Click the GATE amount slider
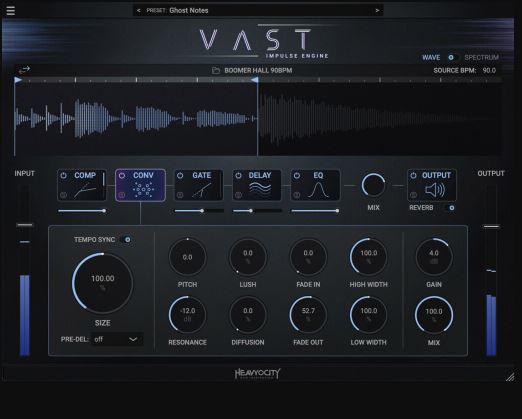The height and width of the screenshot is (419, 522). point(199,211)
